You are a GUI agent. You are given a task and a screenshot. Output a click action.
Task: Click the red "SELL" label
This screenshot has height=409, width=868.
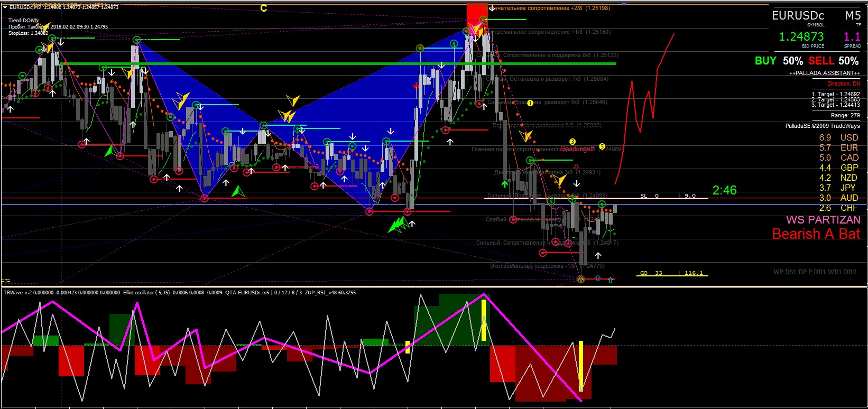pyautogui.click(x=821, y=61)
